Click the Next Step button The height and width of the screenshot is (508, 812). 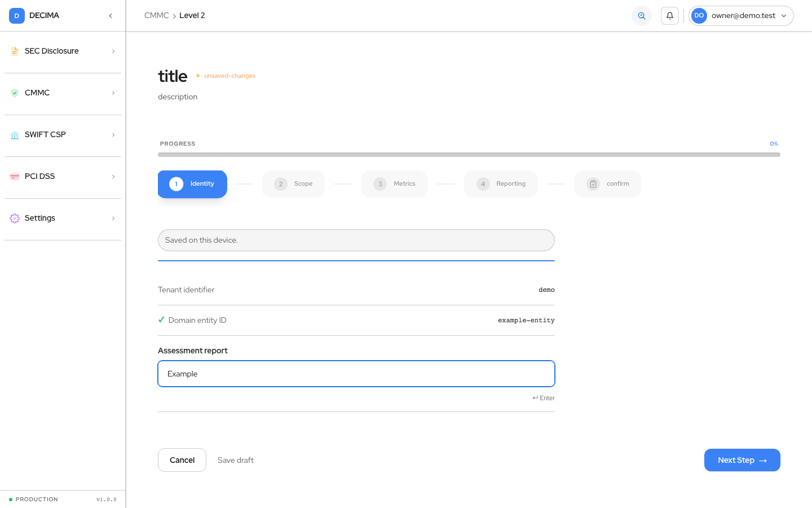[x=742, y=460]
